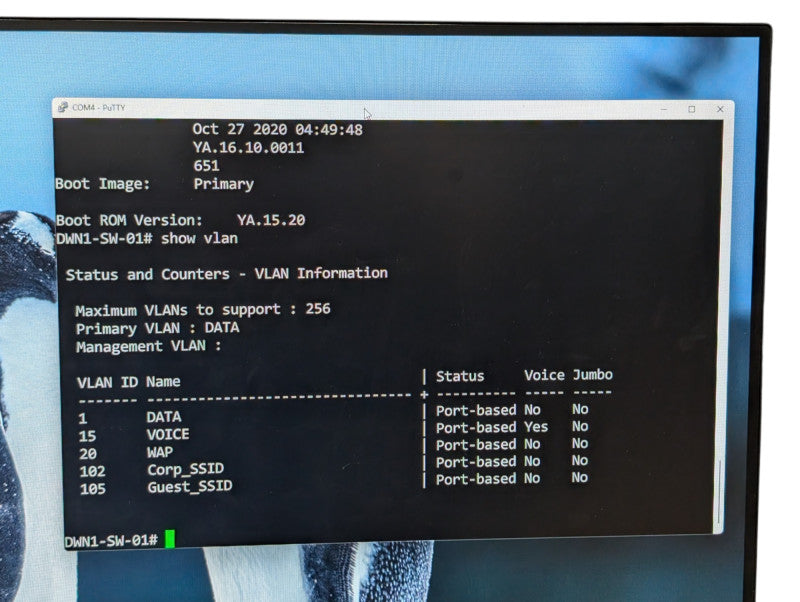Click 'Management VLAN :' line

pos(148,346)
